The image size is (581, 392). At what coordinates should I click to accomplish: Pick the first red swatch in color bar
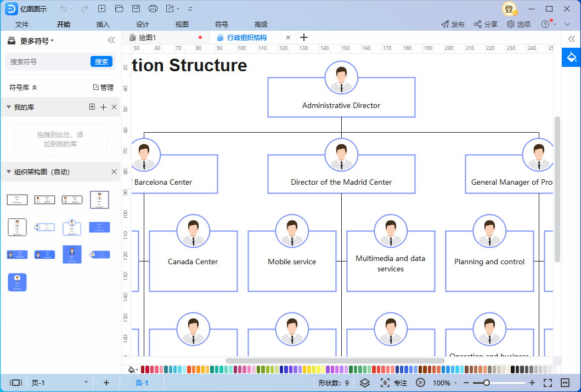point(143,370)
